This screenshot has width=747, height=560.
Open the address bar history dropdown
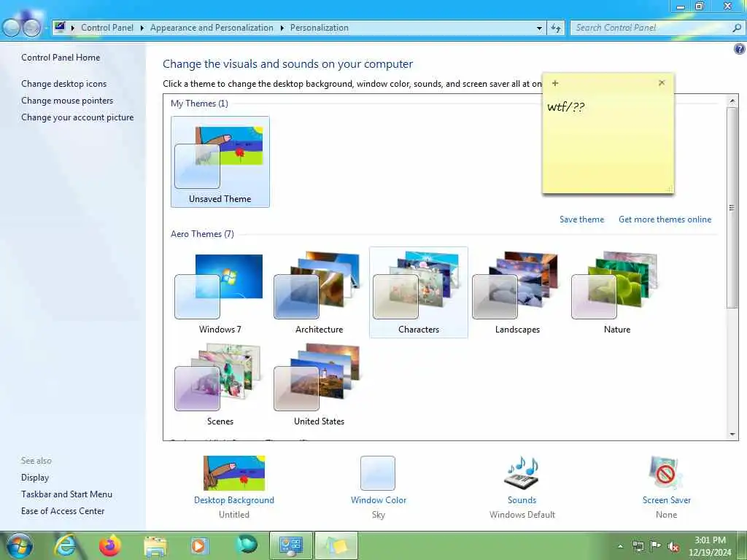tap(539, 28)
